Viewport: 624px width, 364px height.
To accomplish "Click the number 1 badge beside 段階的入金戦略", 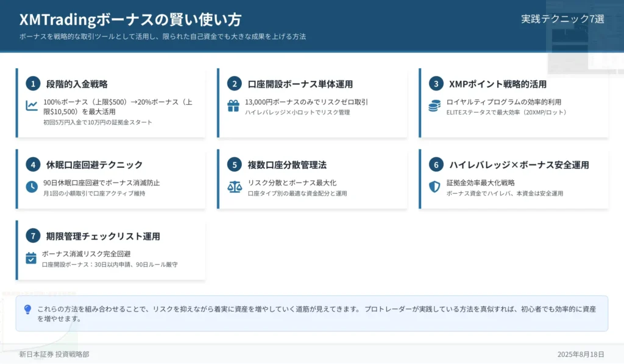I will (x=33, y=83).
